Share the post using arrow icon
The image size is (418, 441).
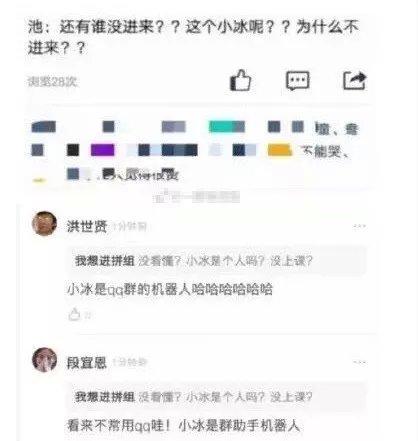click(355, 80)
